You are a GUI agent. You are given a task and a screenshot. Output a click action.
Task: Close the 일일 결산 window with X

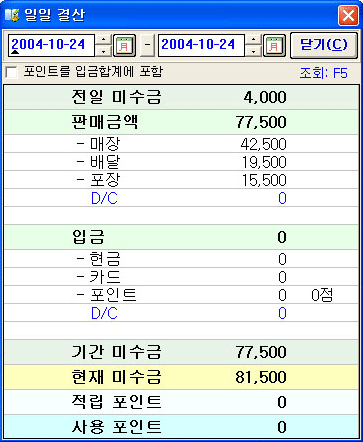(348, 15)
